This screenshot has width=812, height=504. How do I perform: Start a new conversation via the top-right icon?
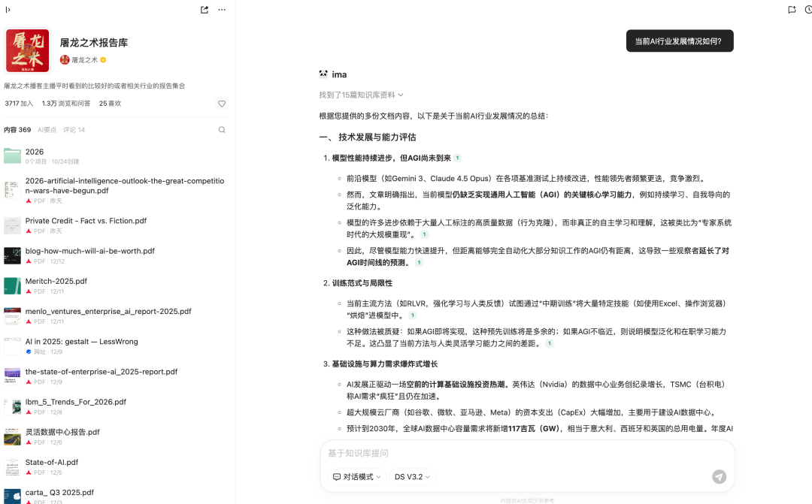(x=790, y=10)
